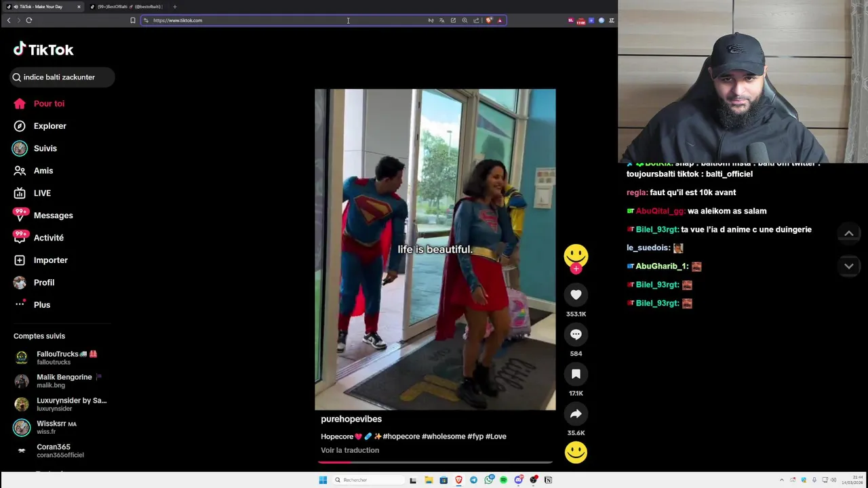This screenshot has height=488, width=868.
Task: Close the TikTok Make Your Day tab
Action: pos(79,7)
